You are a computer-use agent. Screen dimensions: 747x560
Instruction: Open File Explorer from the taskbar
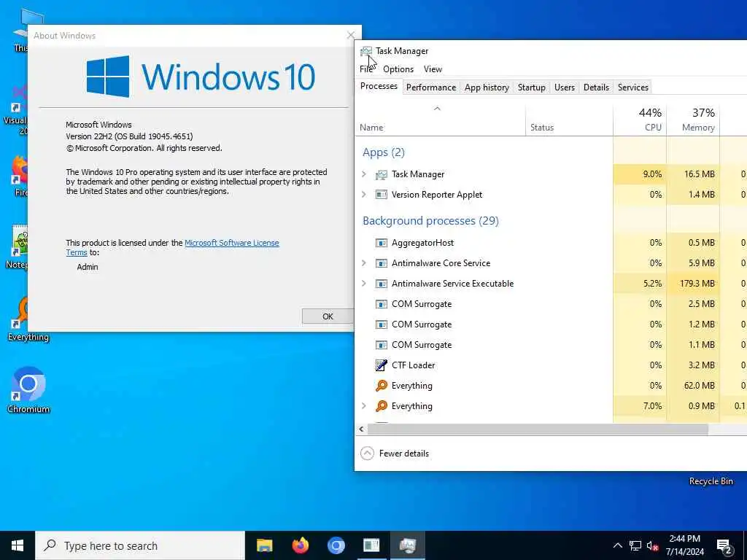point(264,545)
